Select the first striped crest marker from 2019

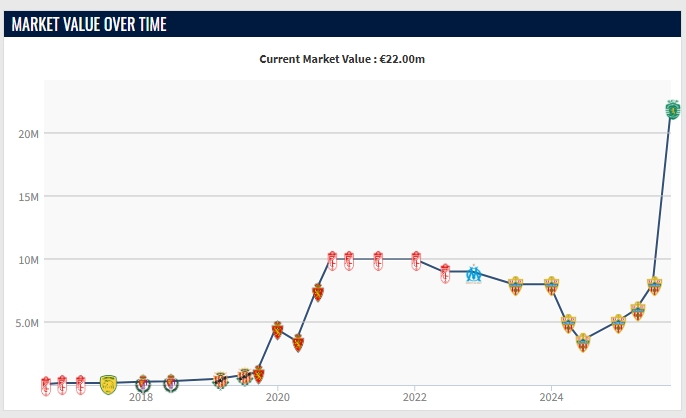pyautogui.click(x=220, y=380)
